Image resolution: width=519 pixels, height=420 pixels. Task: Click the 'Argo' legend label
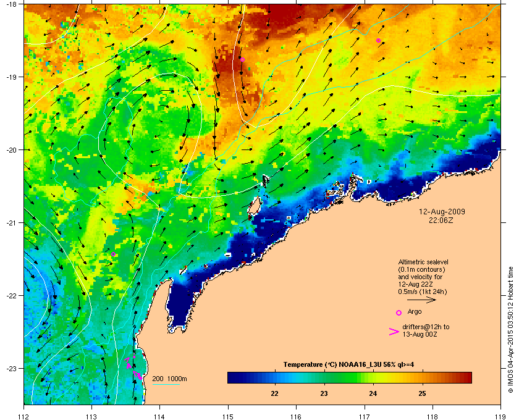point(415,311)
